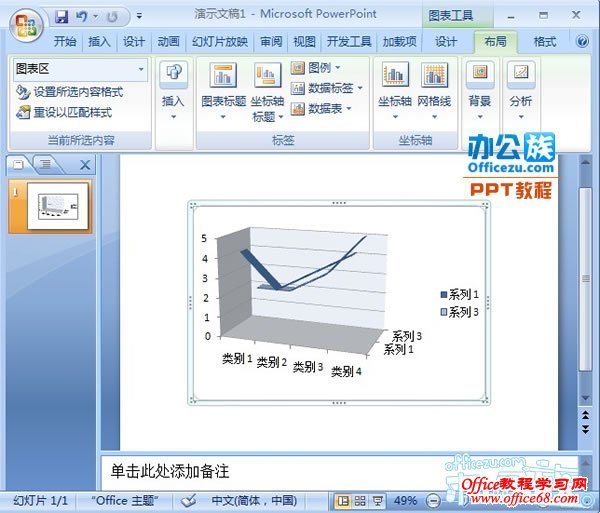
Task: Switch to the 插入 ribbon tab
Action: click(99, 41)
